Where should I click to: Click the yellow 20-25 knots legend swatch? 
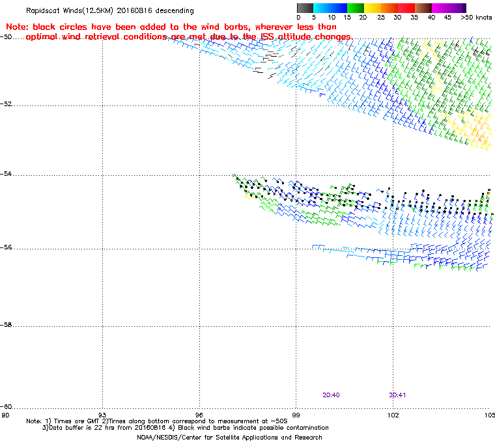click(x=373, y=8)
